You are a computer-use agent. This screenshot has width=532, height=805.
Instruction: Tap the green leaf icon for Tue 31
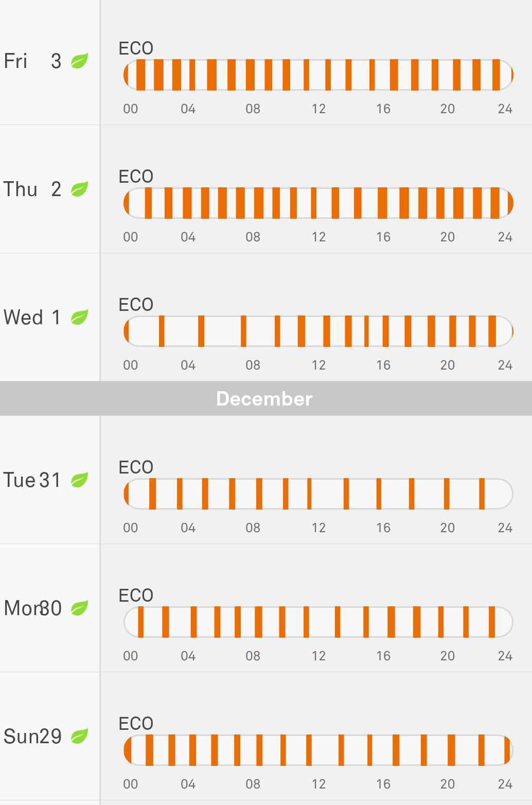[x=79, y=480]
